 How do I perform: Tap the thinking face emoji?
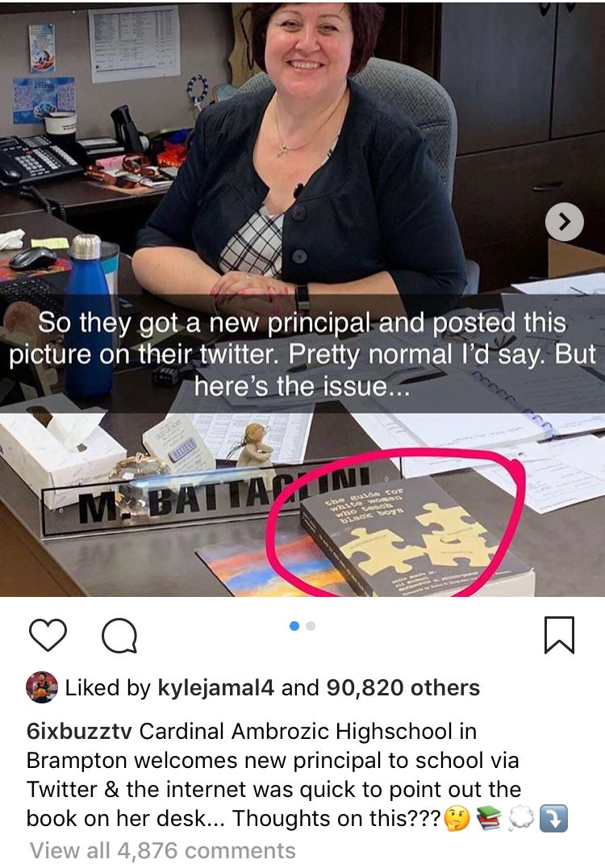point(457,819)
